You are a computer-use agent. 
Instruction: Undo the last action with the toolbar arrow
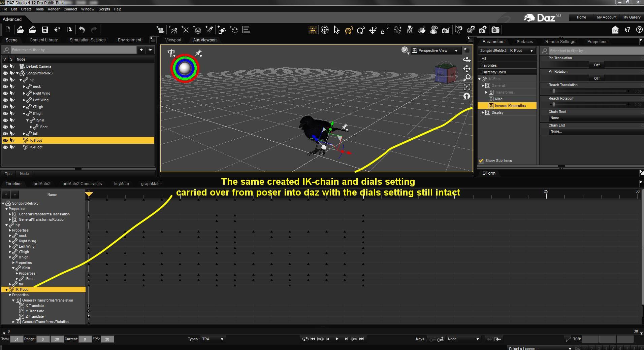pyautogui.click(x=82, y=30)
